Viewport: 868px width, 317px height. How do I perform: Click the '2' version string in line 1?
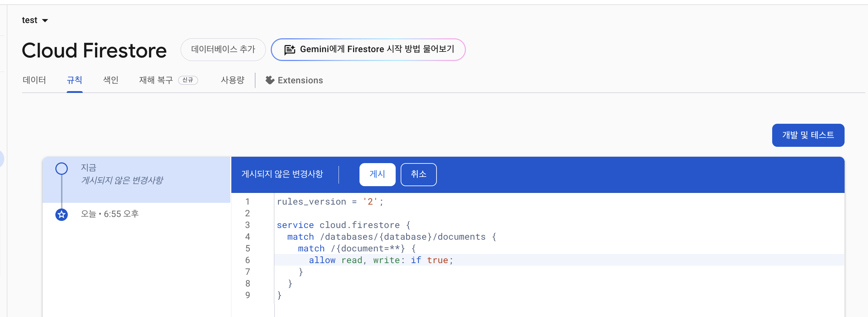click(x=370, y=202)
